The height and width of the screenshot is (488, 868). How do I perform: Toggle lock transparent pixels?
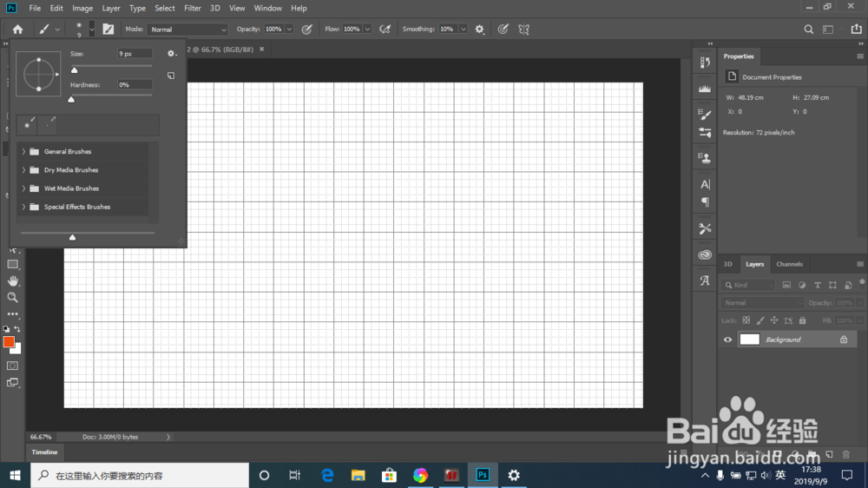746,320
